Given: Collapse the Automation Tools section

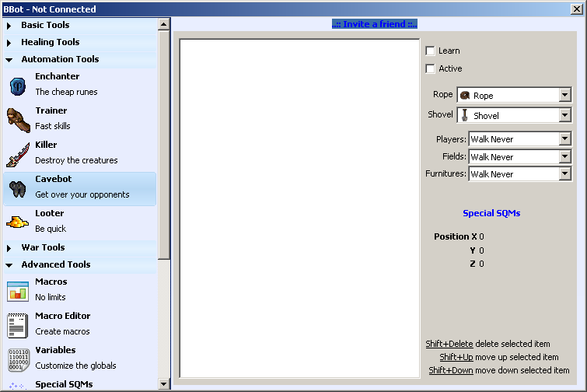Looking at the screenshot, I should tap(60, 60).
